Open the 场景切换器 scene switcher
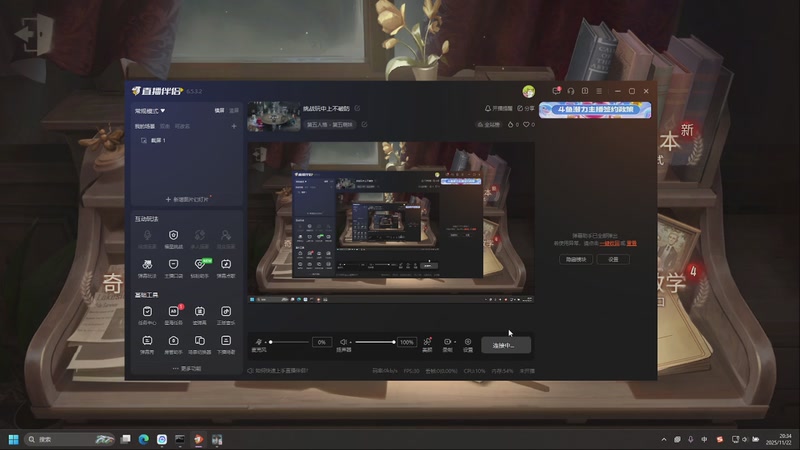 [200, 344]
